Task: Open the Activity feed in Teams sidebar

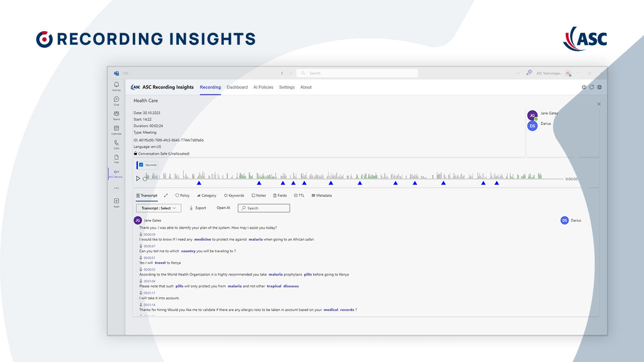Action: point(116,86)
